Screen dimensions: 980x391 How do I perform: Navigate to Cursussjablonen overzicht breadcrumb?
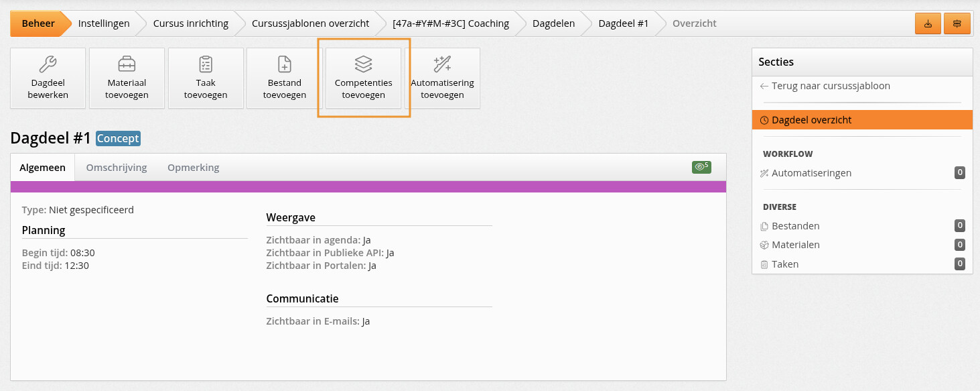click(x=310, y=23)
